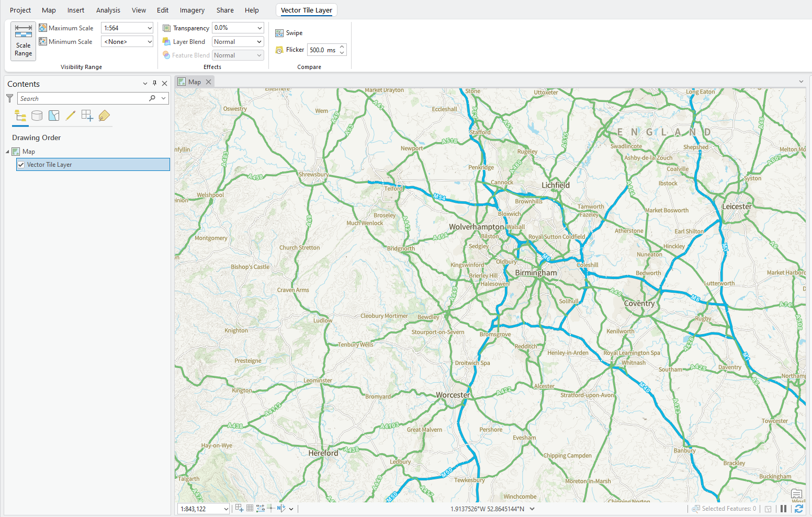Viewport: 812px width, 517px height.
Task: Select the Scale Range tool
Action: [23, 41]
